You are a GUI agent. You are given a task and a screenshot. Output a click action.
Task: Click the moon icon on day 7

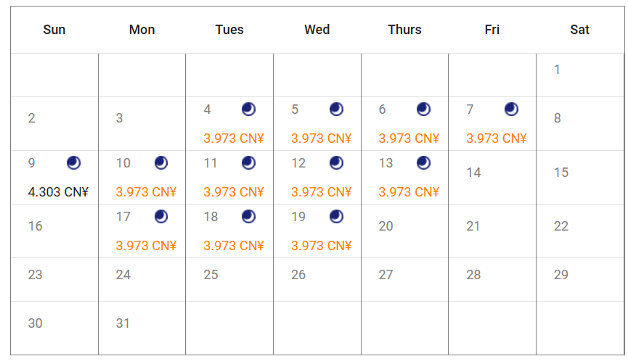511,109
